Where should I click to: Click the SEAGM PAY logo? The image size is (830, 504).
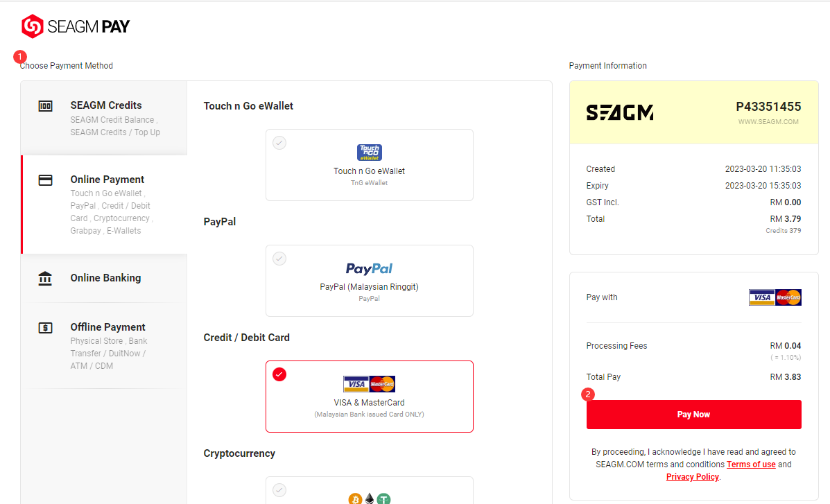coord(76,26)
